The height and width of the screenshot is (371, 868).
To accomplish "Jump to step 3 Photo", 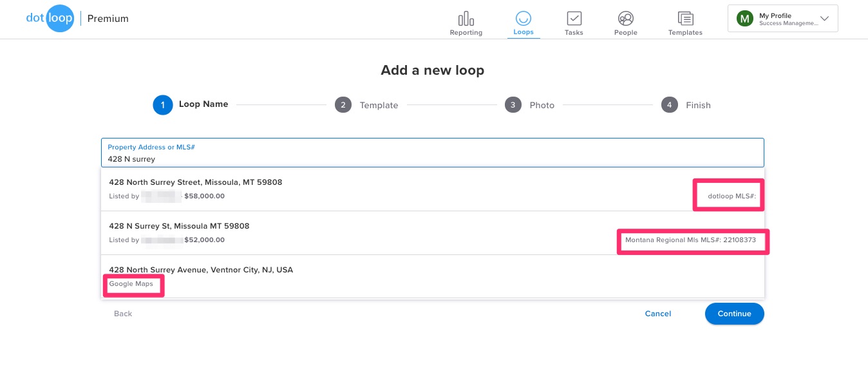I will [x=513, y=105].
